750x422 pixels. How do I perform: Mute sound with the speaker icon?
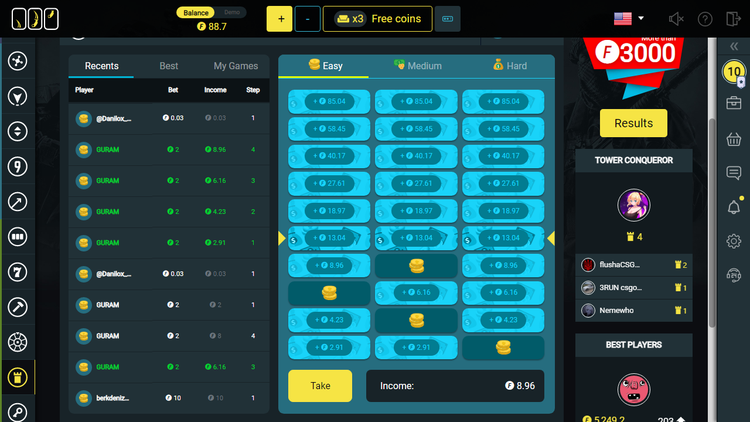[676, 19]
